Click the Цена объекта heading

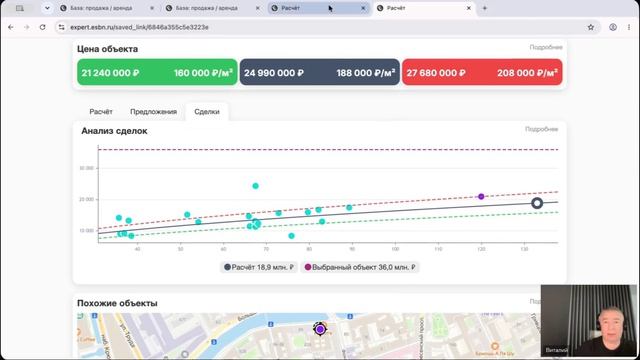(x=107, y=49)
